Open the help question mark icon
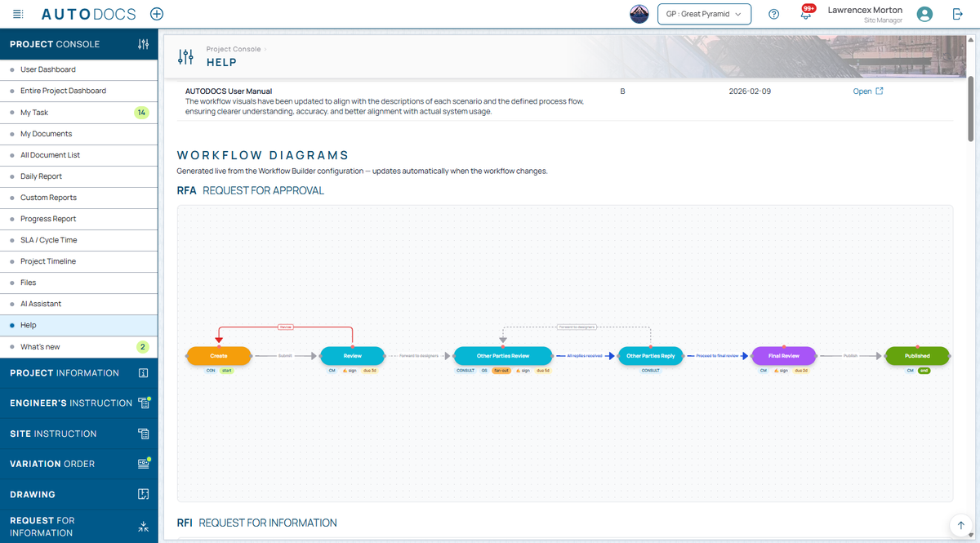 [774, 14]
